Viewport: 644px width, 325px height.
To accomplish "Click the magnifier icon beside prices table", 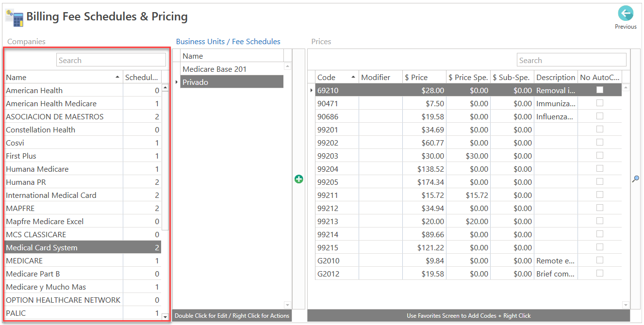I will (635, 179).
